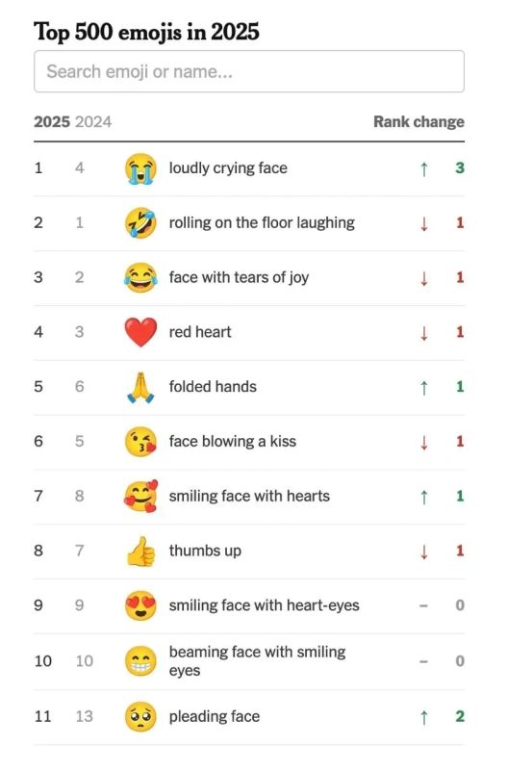Click the 'loudly crying face' label
This screenshot has height=770, width=532.
pos(228,167)
